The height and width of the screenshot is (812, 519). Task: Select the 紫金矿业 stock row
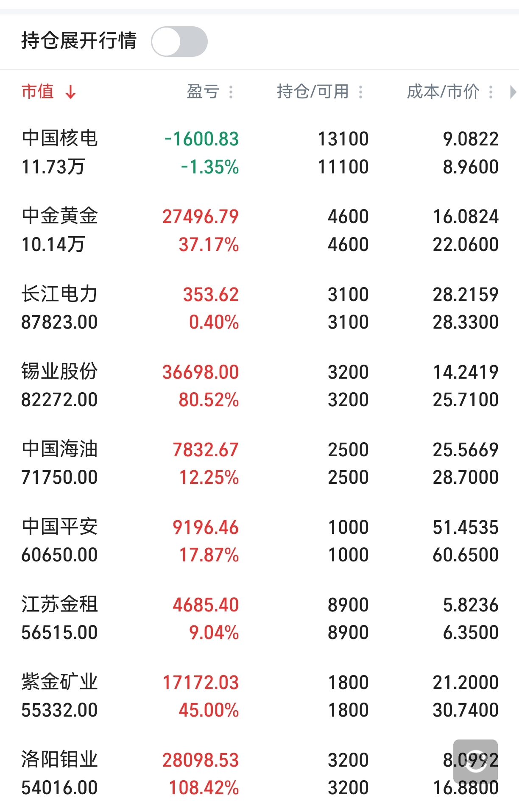(60, 682)
